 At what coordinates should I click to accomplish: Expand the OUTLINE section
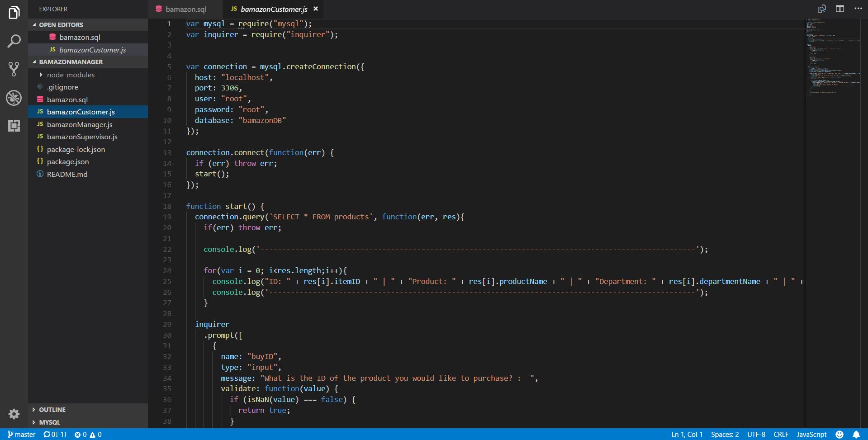(x=52, y=410)
